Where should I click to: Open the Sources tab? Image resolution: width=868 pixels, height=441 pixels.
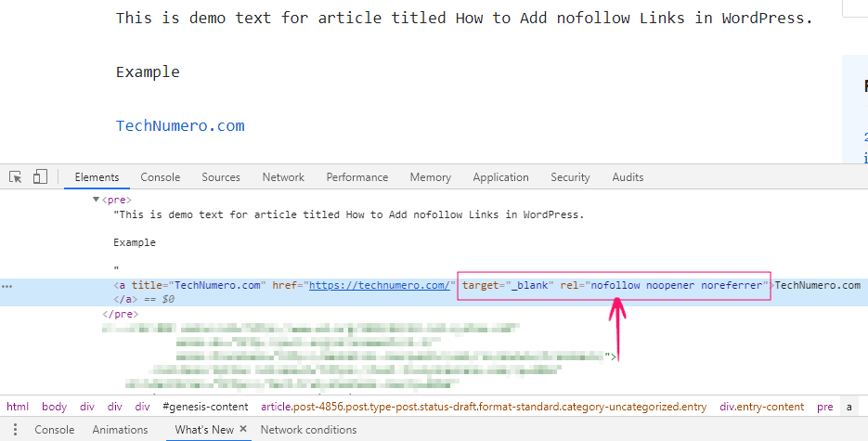(221, 177)
